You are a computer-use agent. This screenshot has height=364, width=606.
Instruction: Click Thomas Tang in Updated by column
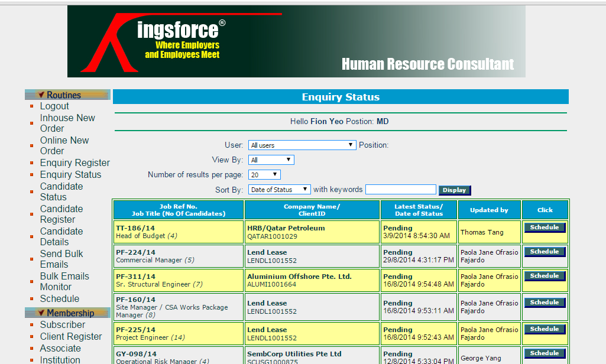click(482, 232)
